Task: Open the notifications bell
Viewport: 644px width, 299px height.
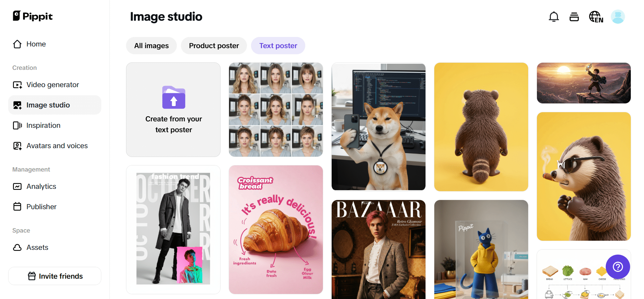Action: click(x=554, y=17)
